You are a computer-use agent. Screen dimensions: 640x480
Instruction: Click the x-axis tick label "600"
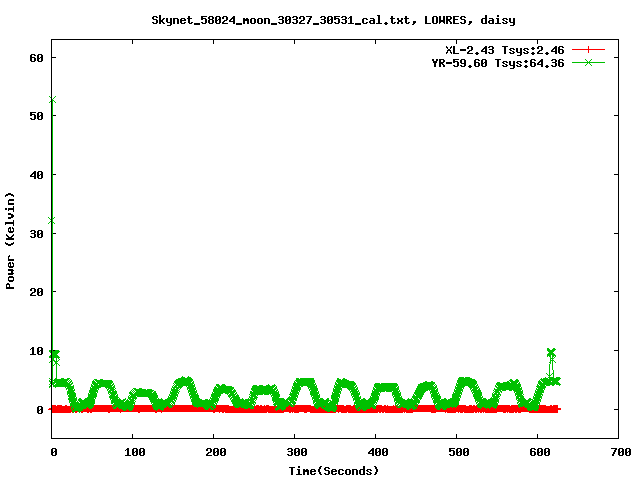pyautogui.click(x=540, y=452)
